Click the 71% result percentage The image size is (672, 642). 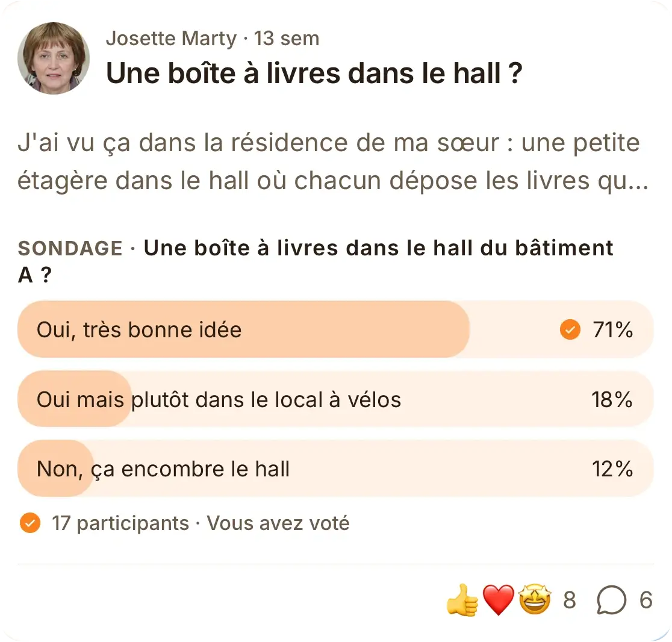click(613, 329)
